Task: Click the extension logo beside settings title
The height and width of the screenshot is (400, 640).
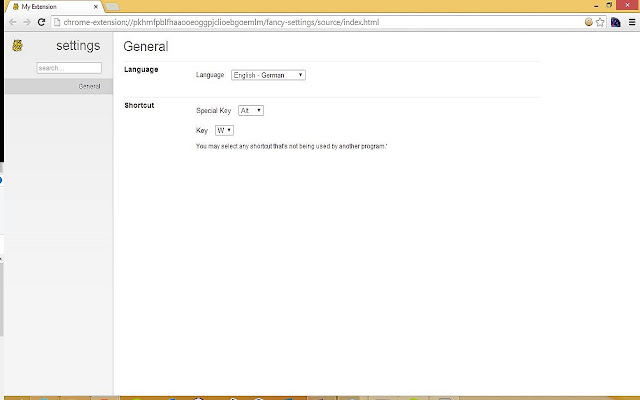Action: click(x=18, y=45)
